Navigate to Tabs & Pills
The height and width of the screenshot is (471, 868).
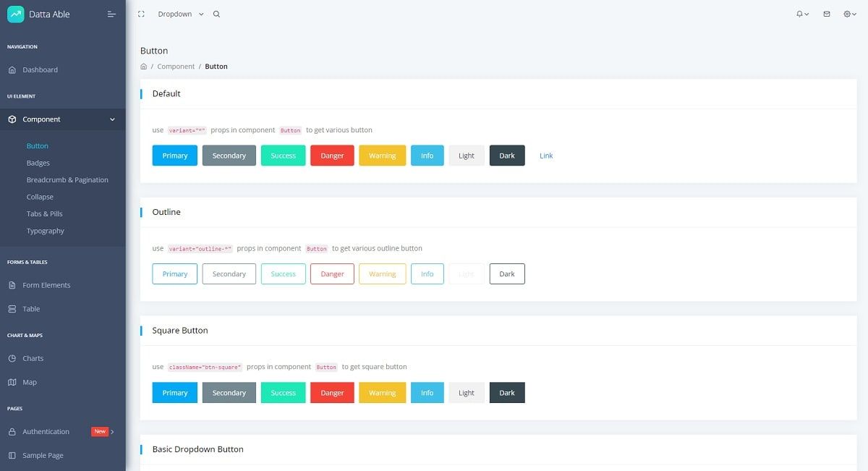pyautogui.click(x=44, y=213)
